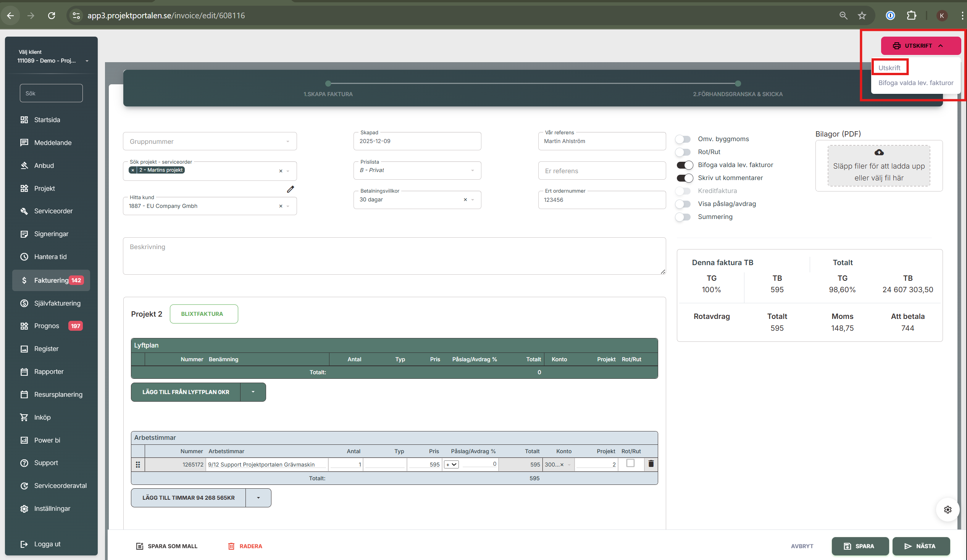
Task: Click into the Beskrivning text area
Action: click(x=394, y=256)
